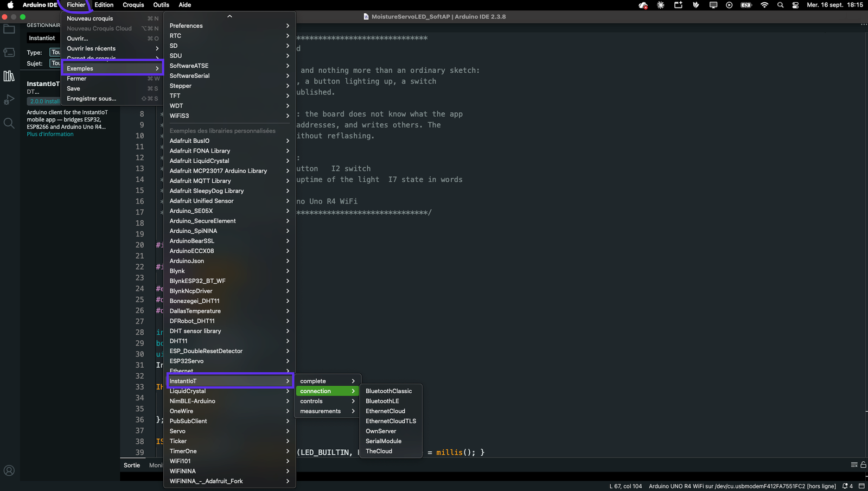Click the board port status text
Image resolution: width=868 pixels, height=491 pixels.
[x=742, y=486]
